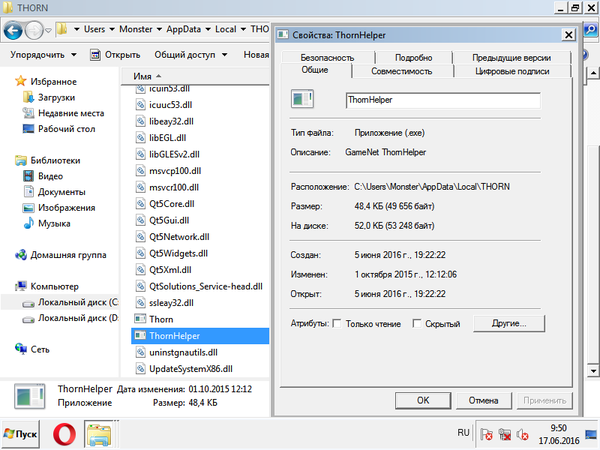The height and width of the screenshot is (450, 600).
Task: Go back with the Explorer back arrow
Action: pos(13,30)
